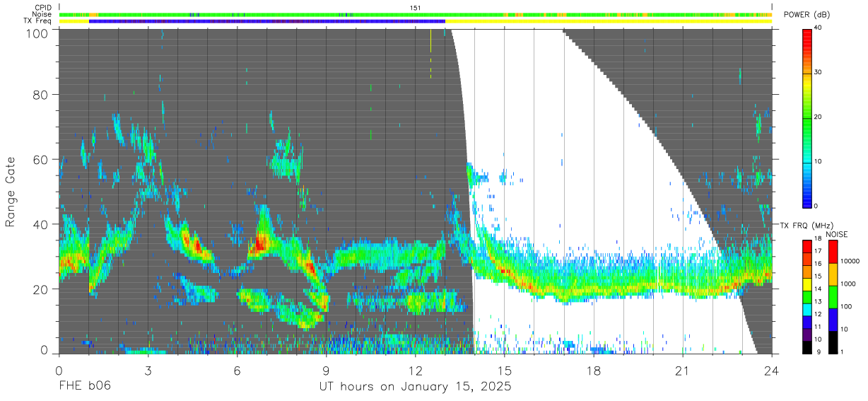Image resolution: width=868 pixels, height=401 pixels.
Task: Click the 'NOISE' legend title
Action: [x=837, y=233]
